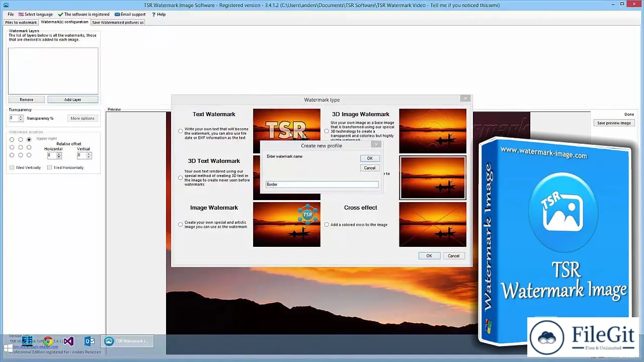Screen dimensions: 644x362
Task: Select middle right watermark location radio
Action: pyautogui.click(x=29, y=147)
